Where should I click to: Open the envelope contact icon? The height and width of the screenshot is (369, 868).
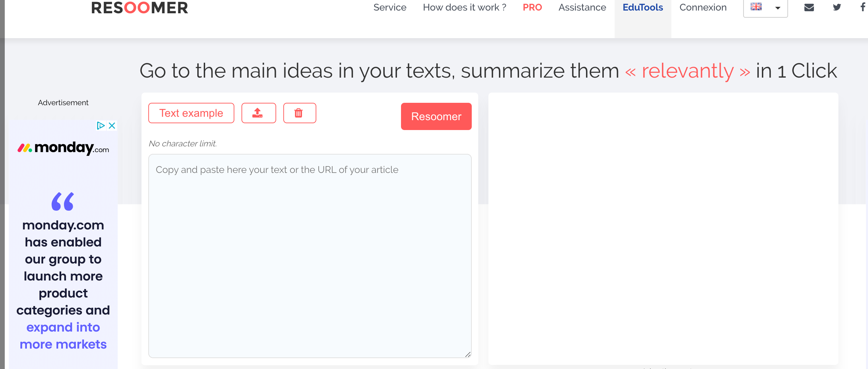[809, 7]
